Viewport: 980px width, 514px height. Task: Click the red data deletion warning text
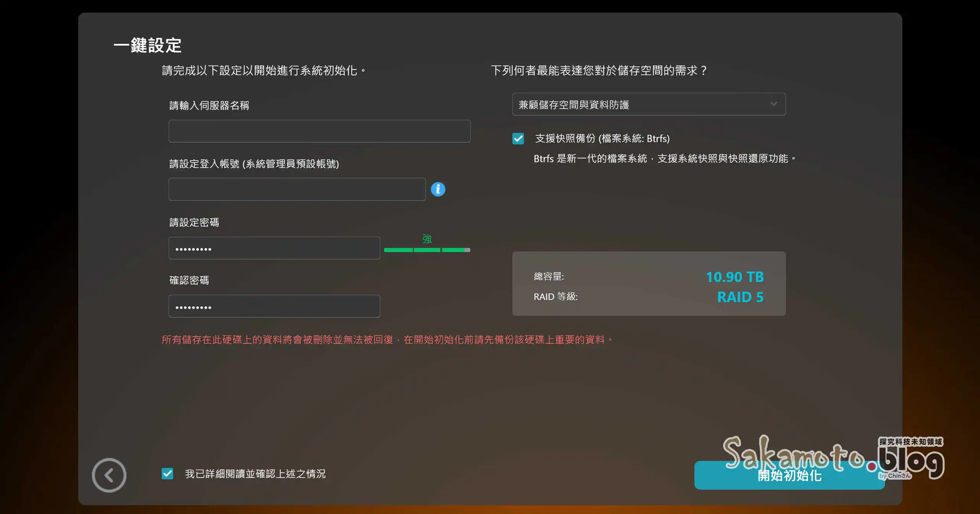(386, 339)
